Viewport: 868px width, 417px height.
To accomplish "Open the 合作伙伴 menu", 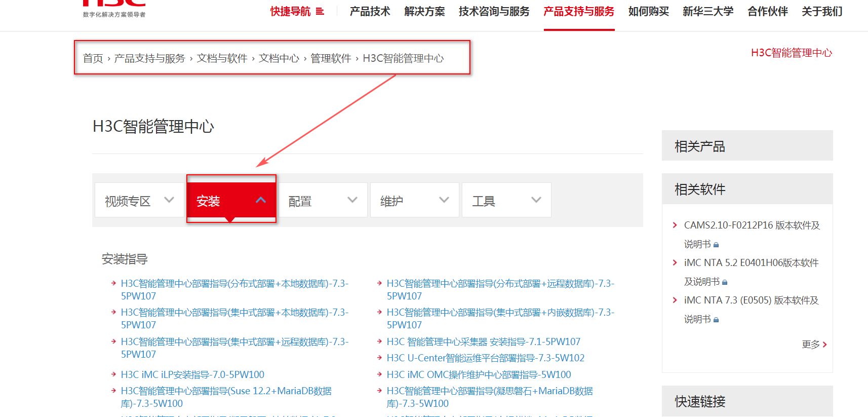I will tap(768, 11).
